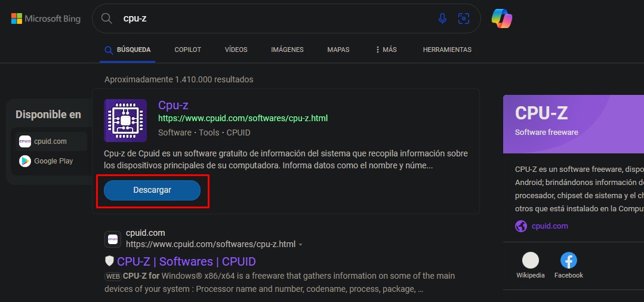The height and width of the screenshot is (302, 644).
Task: Switch to the MAPAS tab
Action: tap(338, 50)
